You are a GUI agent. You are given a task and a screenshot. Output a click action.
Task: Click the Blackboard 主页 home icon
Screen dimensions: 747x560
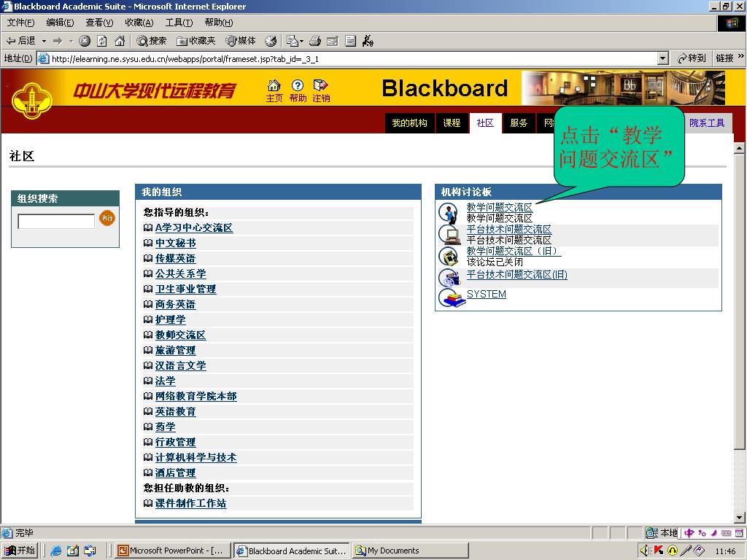[x=274, y=90]
